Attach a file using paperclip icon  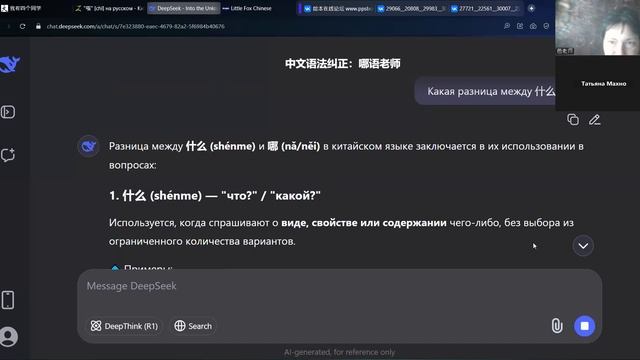point(557,326)
